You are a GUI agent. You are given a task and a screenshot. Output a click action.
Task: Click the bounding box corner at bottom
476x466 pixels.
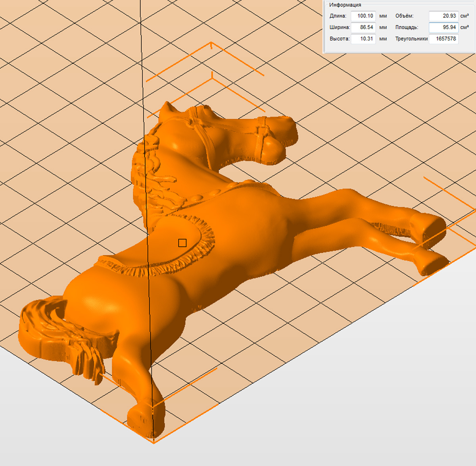tap(153, 441)
